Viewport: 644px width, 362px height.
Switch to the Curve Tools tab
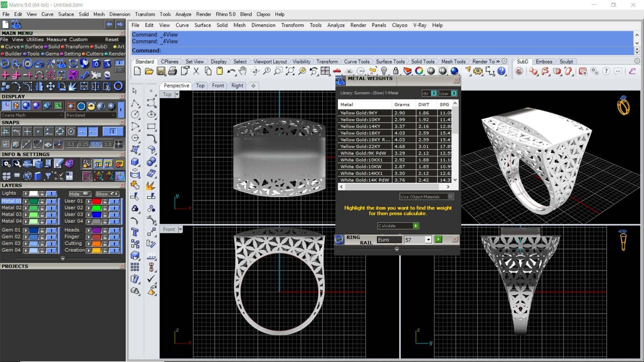point(357,62)
